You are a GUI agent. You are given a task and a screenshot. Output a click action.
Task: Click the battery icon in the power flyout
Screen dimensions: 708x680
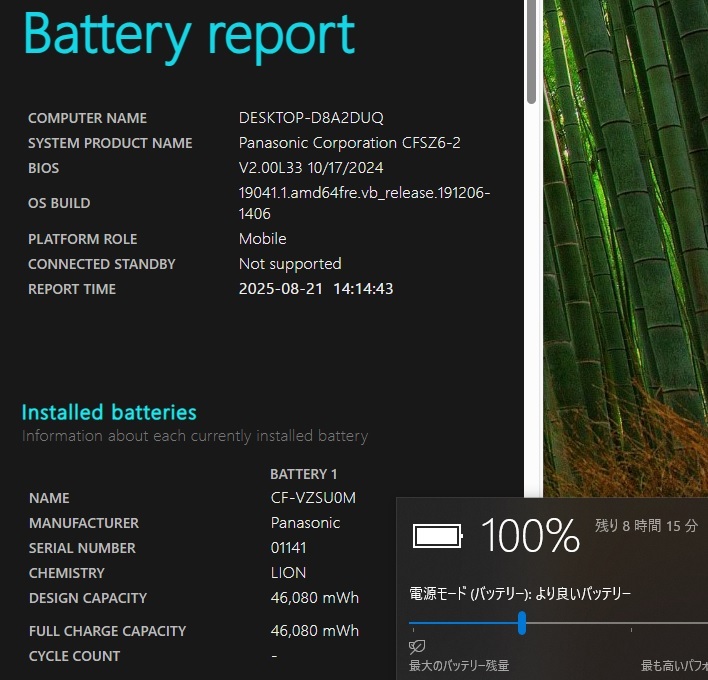[x=438, y=536]
